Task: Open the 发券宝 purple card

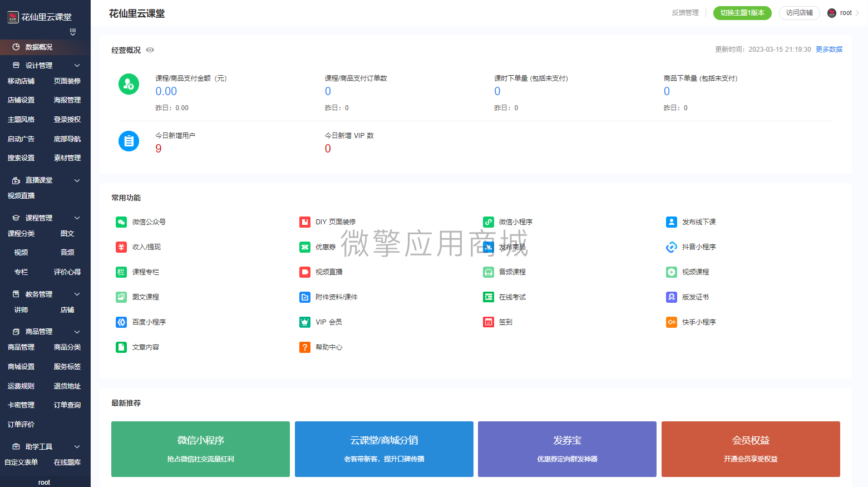Action: click(x=567, y=449)
